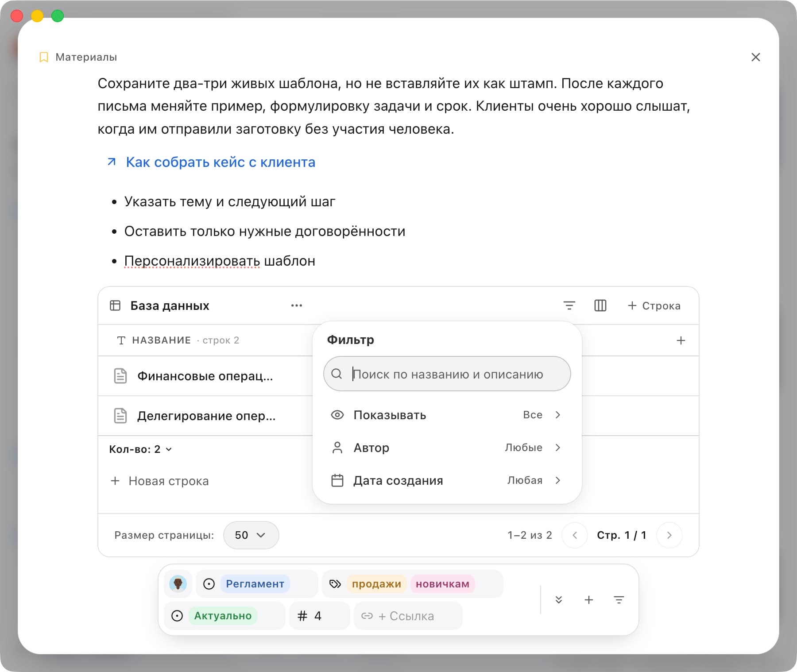The image size is (797, 672).
Task: Click document icon of Делегирование row
Action: [120, 416]
